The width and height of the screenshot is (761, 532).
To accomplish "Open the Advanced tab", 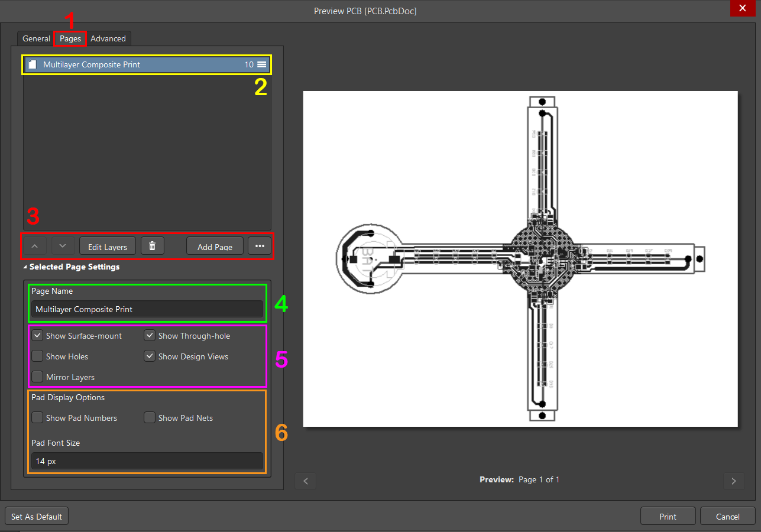I will click(108, 38).
